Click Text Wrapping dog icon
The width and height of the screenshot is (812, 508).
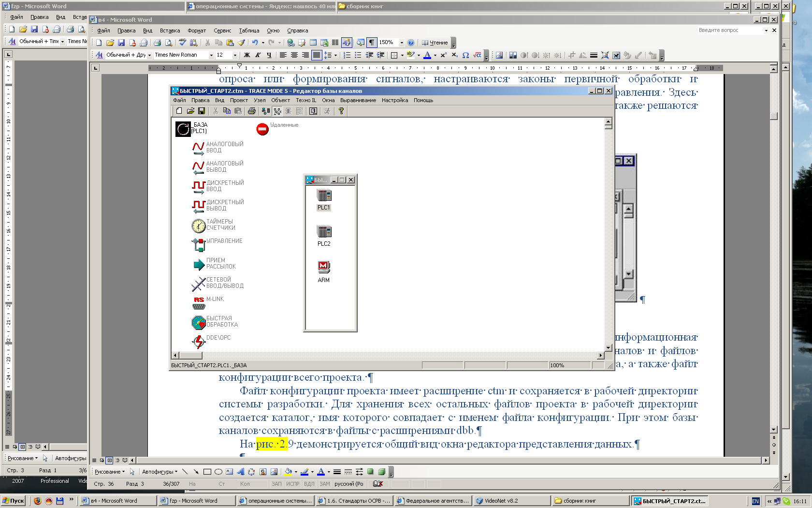[616, 55]
